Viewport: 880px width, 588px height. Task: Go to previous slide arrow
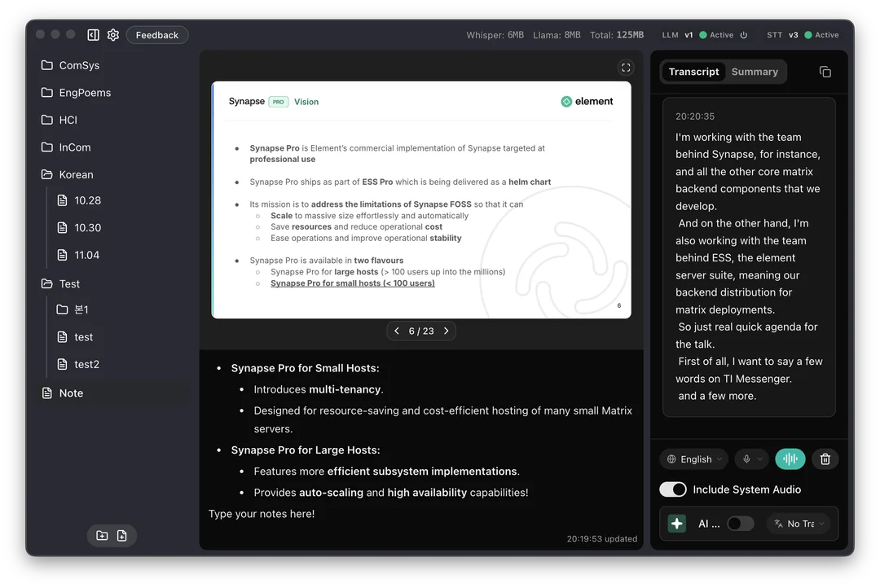click(x=397, y=331)
